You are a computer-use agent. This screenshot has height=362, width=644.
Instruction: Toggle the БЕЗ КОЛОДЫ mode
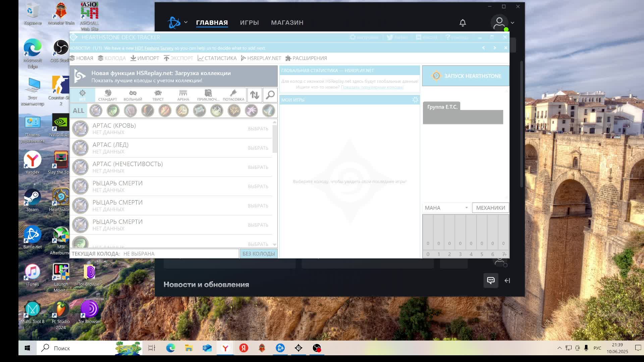pyautogui.click(x=258, y=254)
